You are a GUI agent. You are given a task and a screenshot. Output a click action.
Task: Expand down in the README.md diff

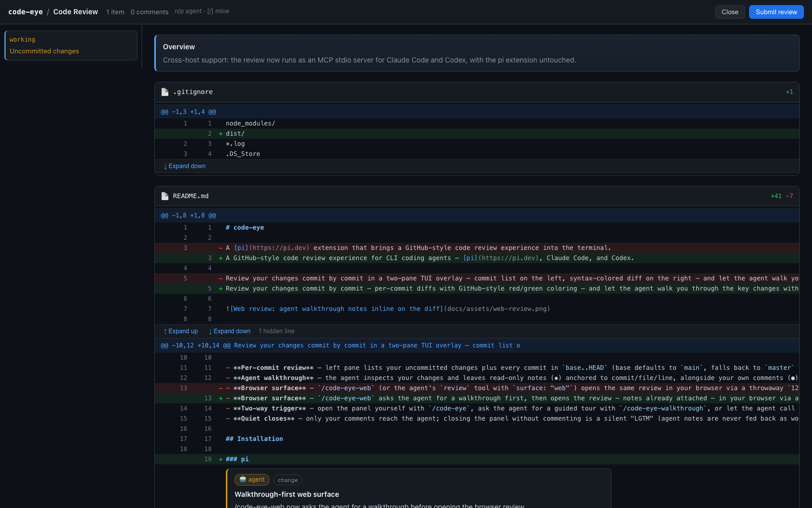pyautogui.click(x=229, y=331)
